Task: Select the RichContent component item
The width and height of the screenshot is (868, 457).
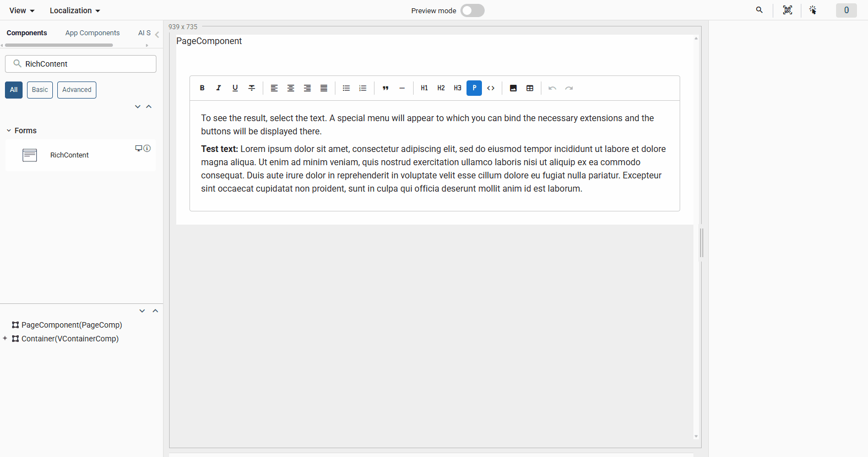Action: pyautogui.click(x=69, y=155)
